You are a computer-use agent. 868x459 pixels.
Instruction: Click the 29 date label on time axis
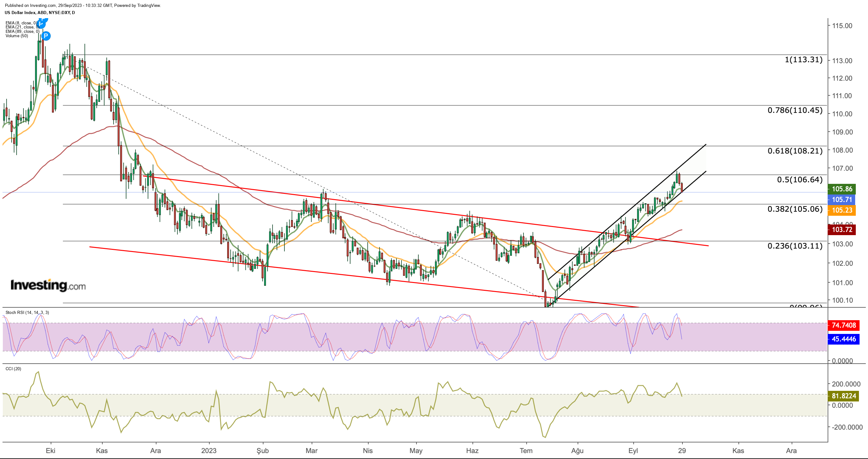pyautogui.click(x=682, y=451)
